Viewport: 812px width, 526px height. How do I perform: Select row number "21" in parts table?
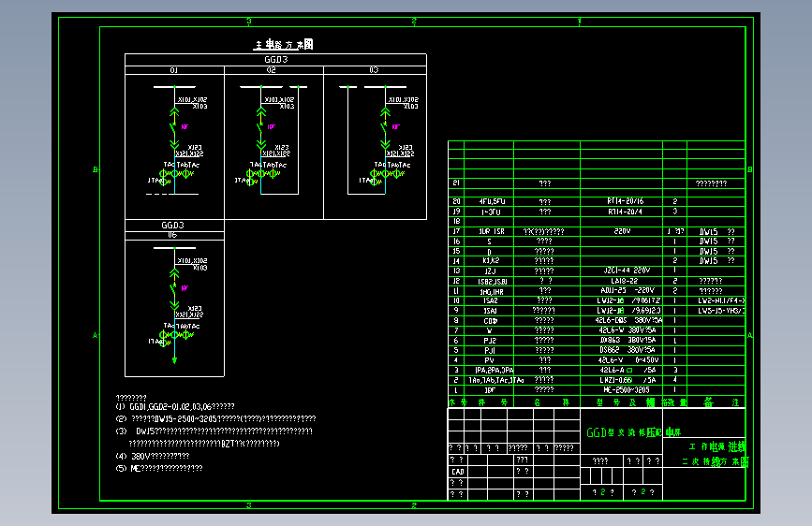[x=456, y=183]
